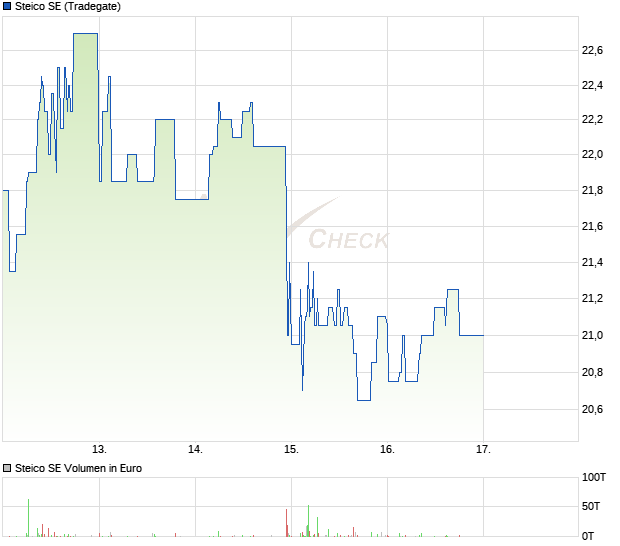Click the '14.' date axis label
This screenshot has height=546, width=620.
click(x=195, y=450)
